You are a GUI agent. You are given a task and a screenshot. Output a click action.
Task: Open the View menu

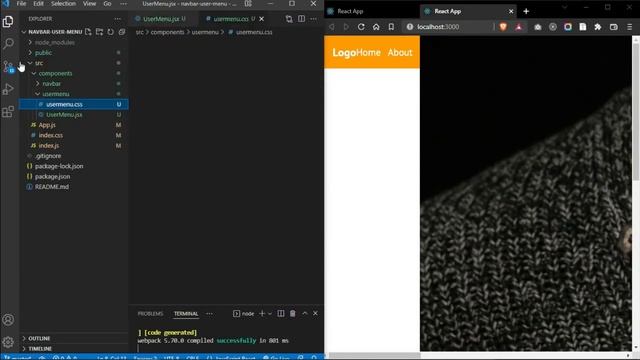89,4
